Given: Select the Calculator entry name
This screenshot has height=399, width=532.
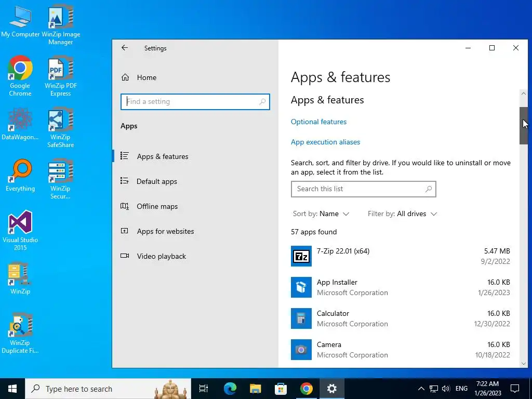Looking at the screenshot, I should pyautogui.click(x=333, y=313).
